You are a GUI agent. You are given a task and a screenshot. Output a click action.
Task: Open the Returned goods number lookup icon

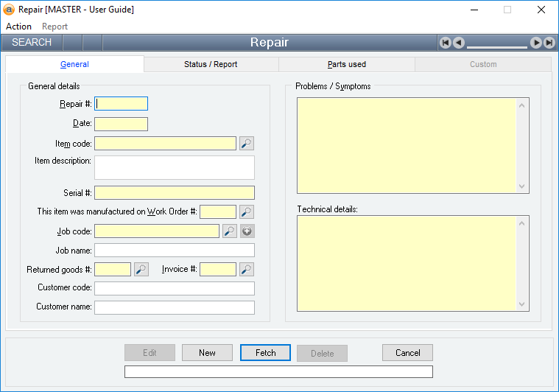(141, 270)
